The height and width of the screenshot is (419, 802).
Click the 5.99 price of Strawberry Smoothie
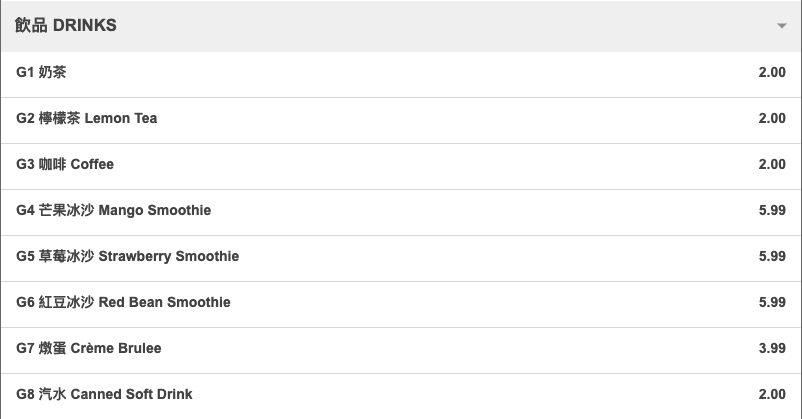point(771,256)
